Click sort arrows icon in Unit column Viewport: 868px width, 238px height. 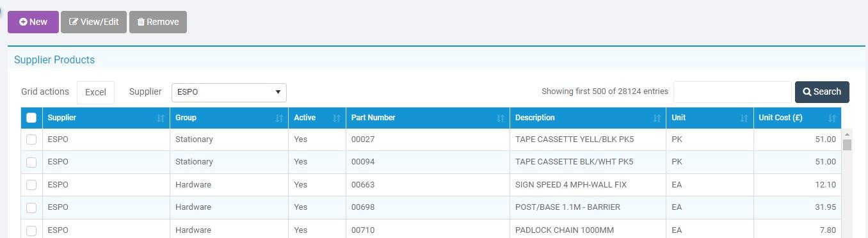pyautogui.click(x=744, y=118)
